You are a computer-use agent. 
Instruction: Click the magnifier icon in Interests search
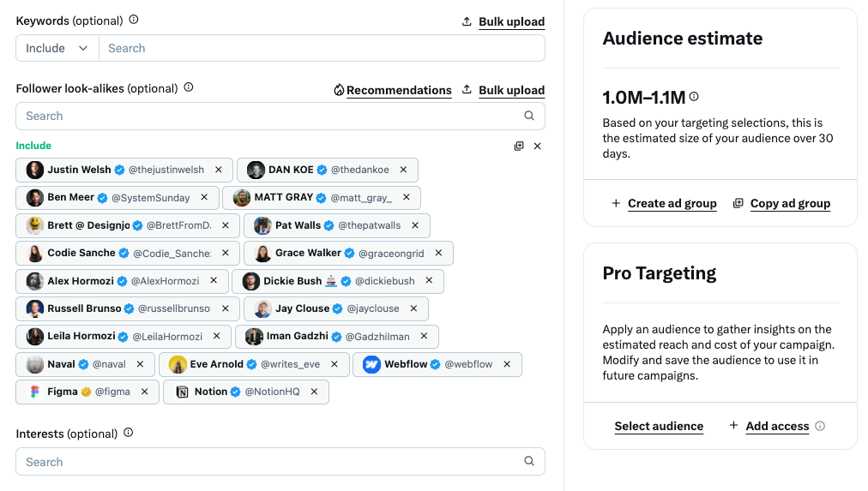(529, 461)
